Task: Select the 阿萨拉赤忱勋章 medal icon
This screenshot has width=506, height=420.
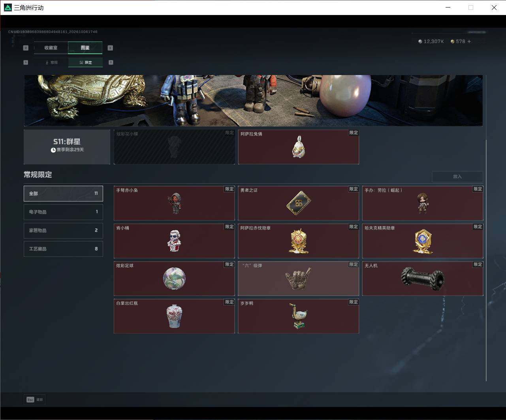Action: (x=299, y=241)
